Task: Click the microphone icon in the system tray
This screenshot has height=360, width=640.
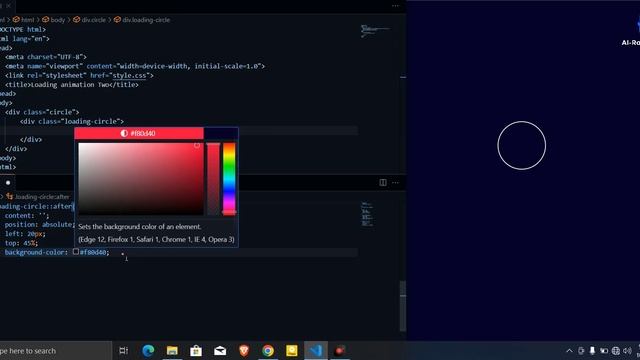Action: click(x=592, y=351)
